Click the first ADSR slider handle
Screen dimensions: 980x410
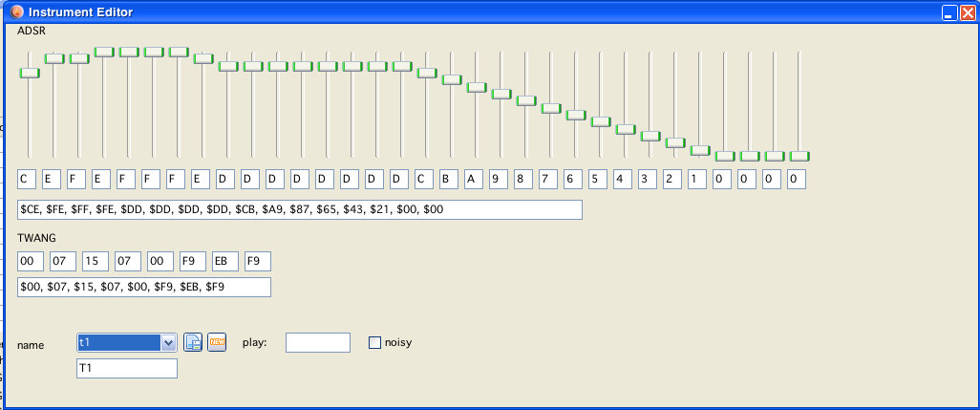pos(30,74)
